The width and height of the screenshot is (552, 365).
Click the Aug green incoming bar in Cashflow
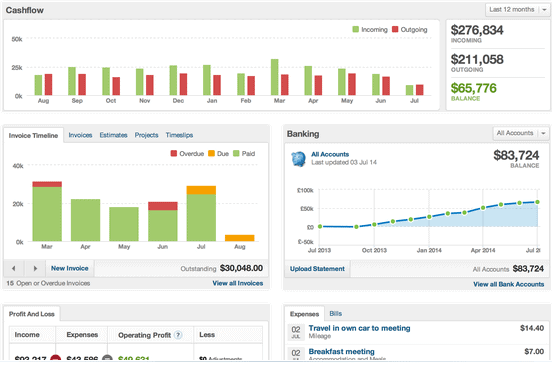(38, 85)
